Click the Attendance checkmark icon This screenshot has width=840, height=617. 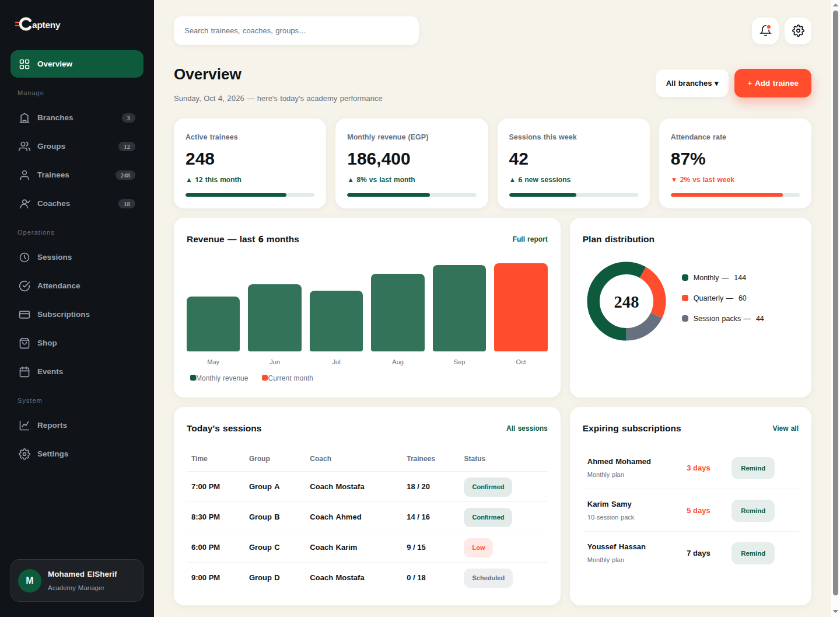[24, 286]
